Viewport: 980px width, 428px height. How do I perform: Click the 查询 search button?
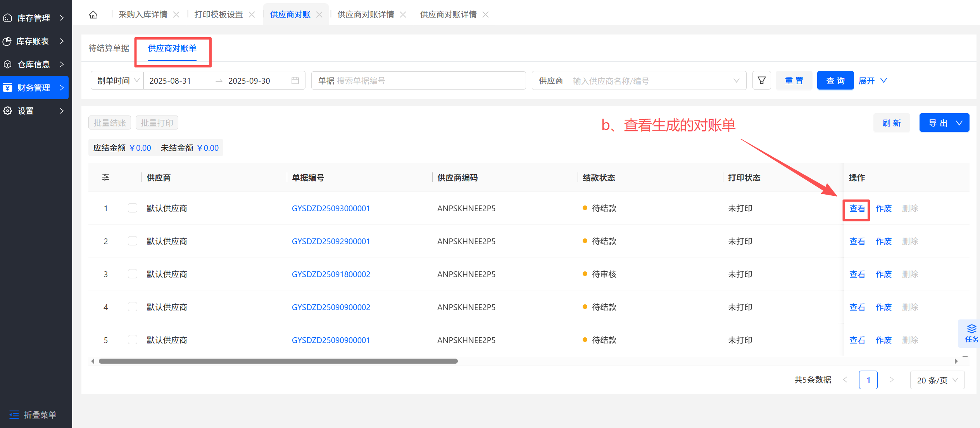click(835, 81)
